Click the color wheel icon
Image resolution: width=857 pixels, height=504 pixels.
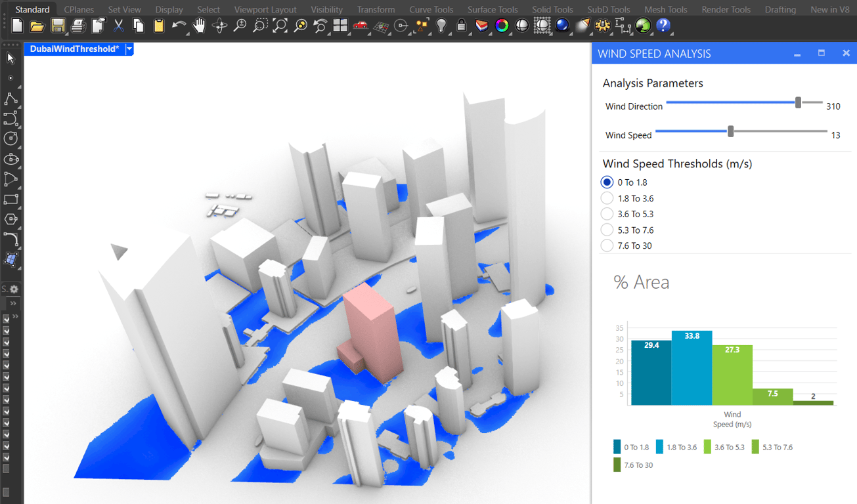[502, 26]
